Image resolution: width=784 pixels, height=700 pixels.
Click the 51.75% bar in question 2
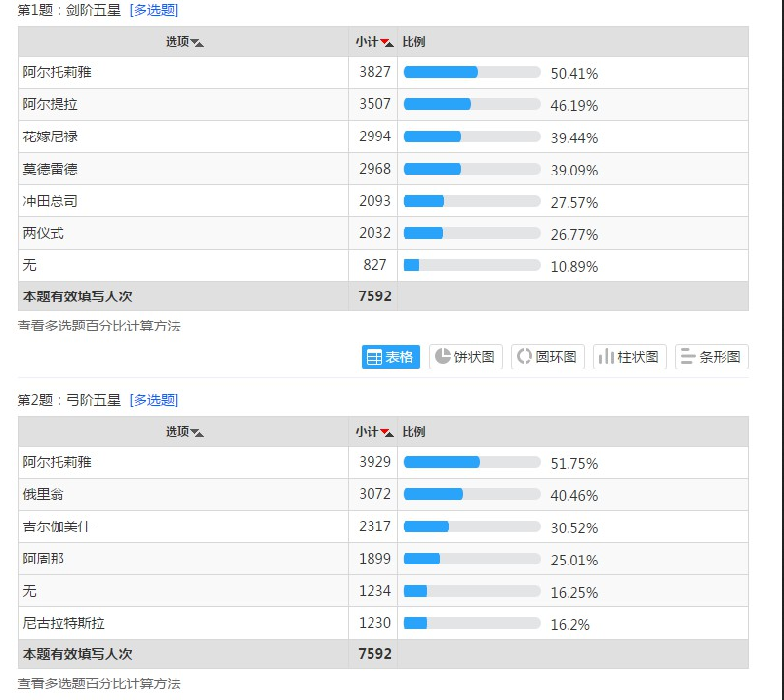472,462
